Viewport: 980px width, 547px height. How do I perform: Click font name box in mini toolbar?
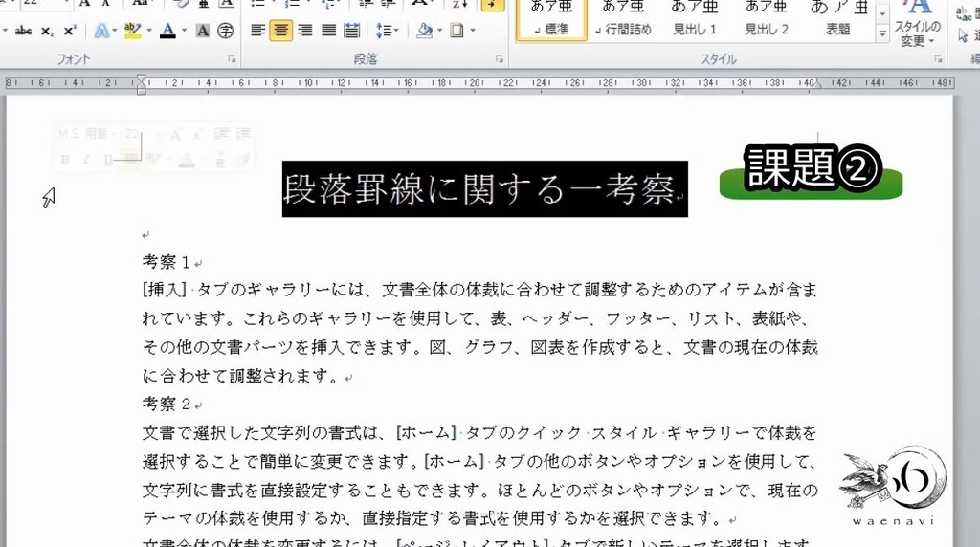[x=87, y=134]
